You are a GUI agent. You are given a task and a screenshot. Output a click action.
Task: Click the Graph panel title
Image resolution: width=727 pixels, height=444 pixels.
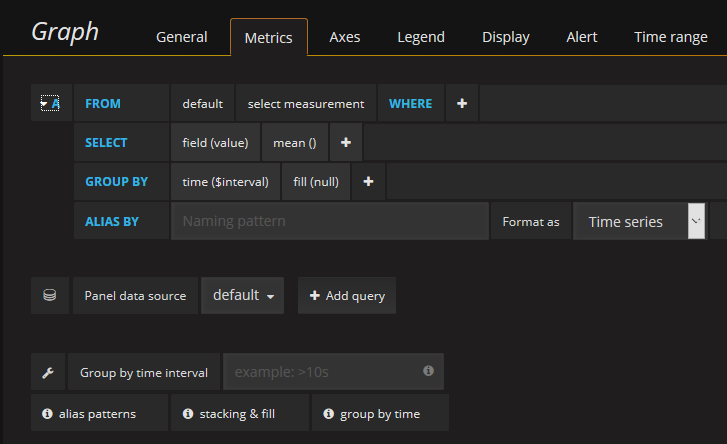click(65, 32)
